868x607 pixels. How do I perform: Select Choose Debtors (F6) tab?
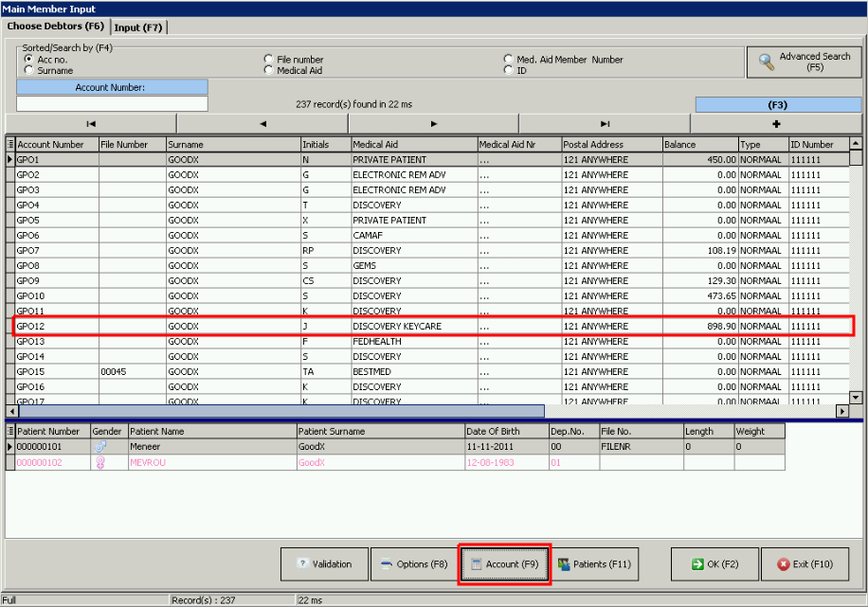[55, 27]
